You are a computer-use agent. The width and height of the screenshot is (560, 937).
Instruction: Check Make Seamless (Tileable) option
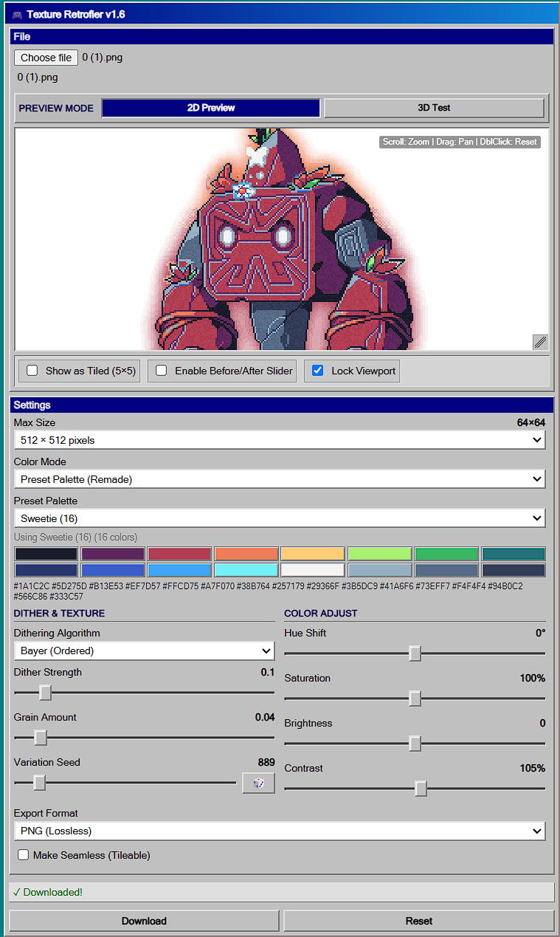tap(24, 855)
